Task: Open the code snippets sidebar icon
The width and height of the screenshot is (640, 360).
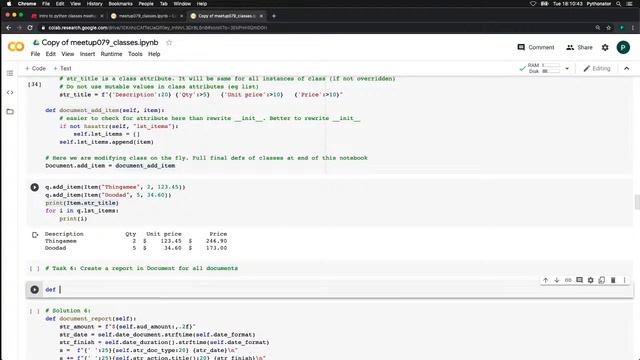Action: [10, 93]
